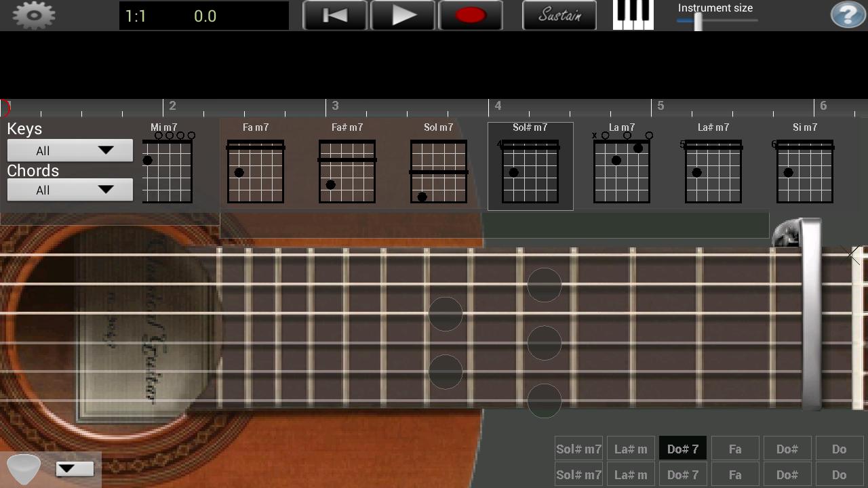The width and height of the screenshot is (868, 488).
Task: Click the position and time display
Action: point(204,16)
